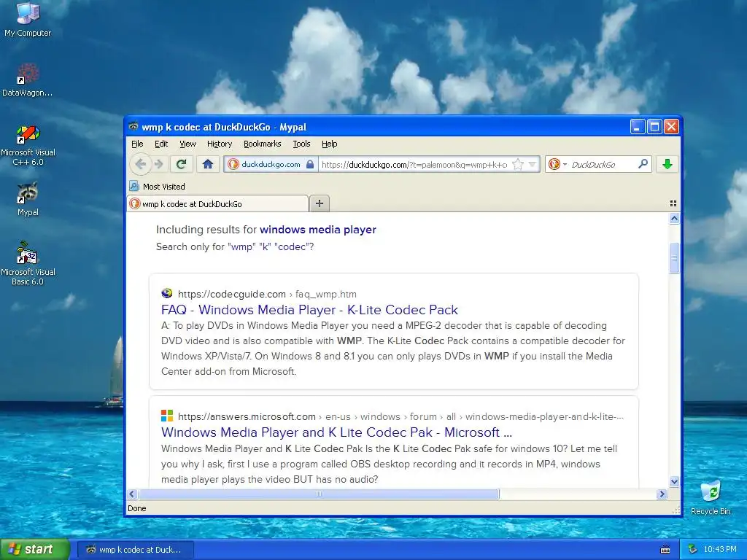747x560 pixels.
Task: Click the horizontal scrollbar right arrow
Action: [661, 494]
